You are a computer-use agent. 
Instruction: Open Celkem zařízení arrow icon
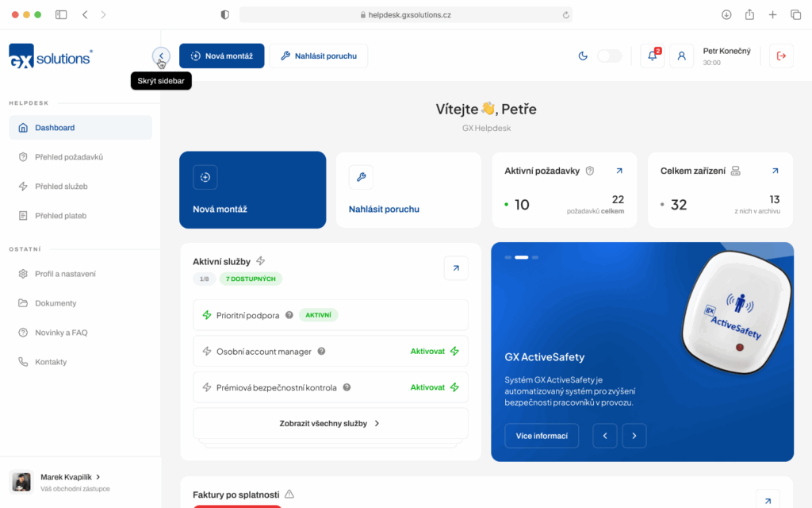click(x=775, y=171)
